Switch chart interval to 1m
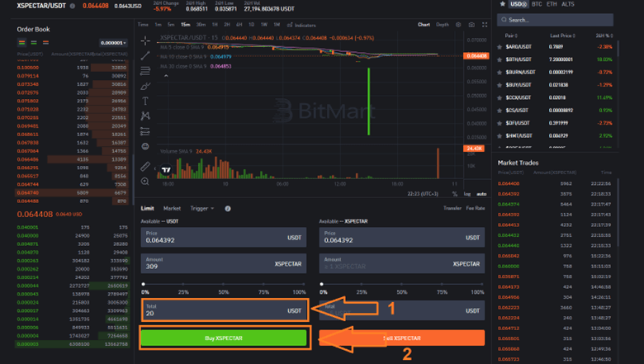 point(158,25)
